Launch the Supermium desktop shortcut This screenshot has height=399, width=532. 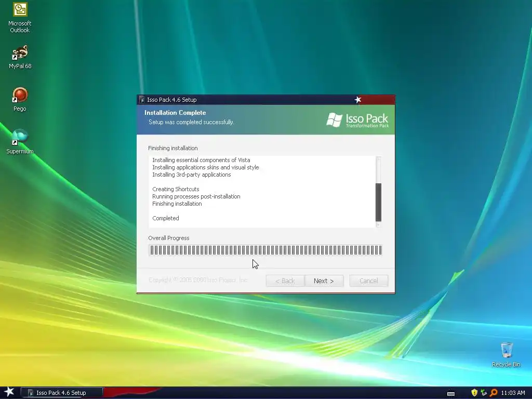[20, 142]
